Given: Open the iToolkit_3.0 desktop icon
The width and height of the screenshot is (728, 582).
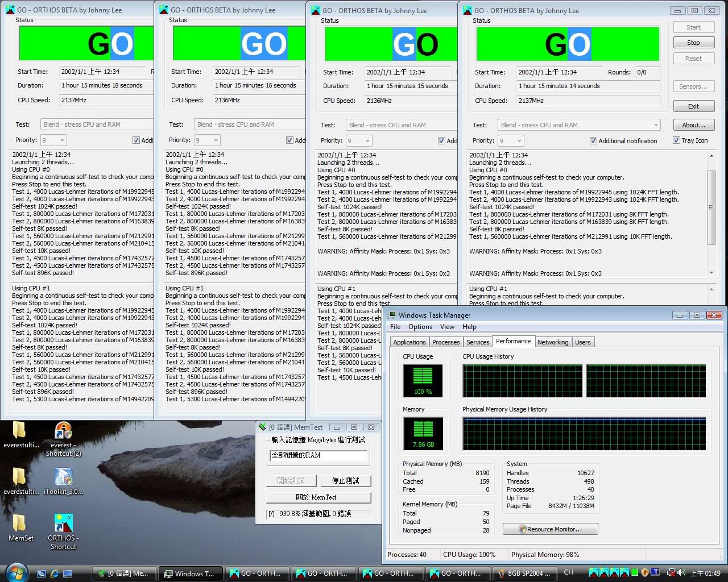Looking at the screenshot, I should (x=63, y=481).
